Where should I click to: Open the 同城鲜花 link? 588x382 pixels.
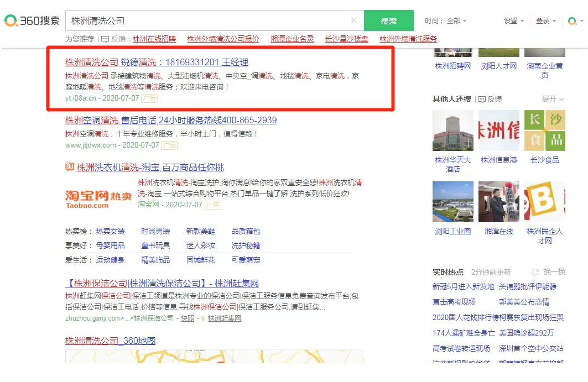(x=201, y=260)
